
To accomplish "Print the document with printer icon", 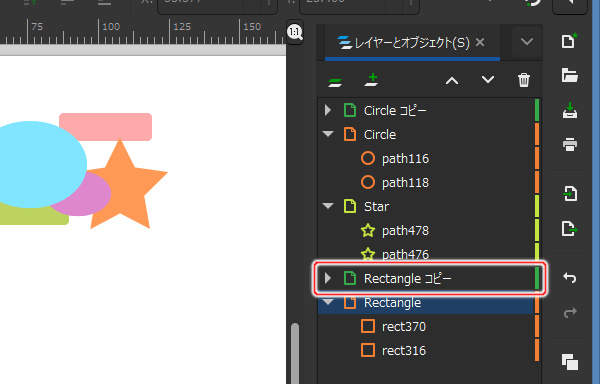I will [x=570, y=145].
